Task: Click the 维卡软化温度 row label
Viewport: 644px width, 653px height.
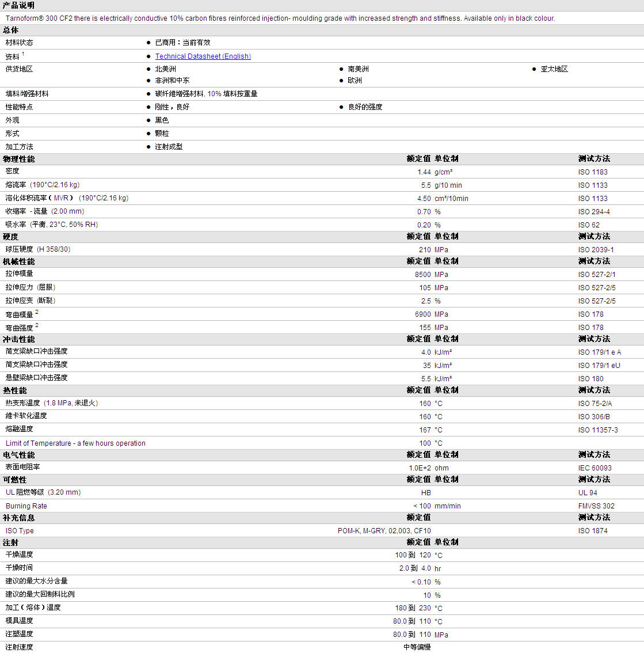Action: (26, 416)
